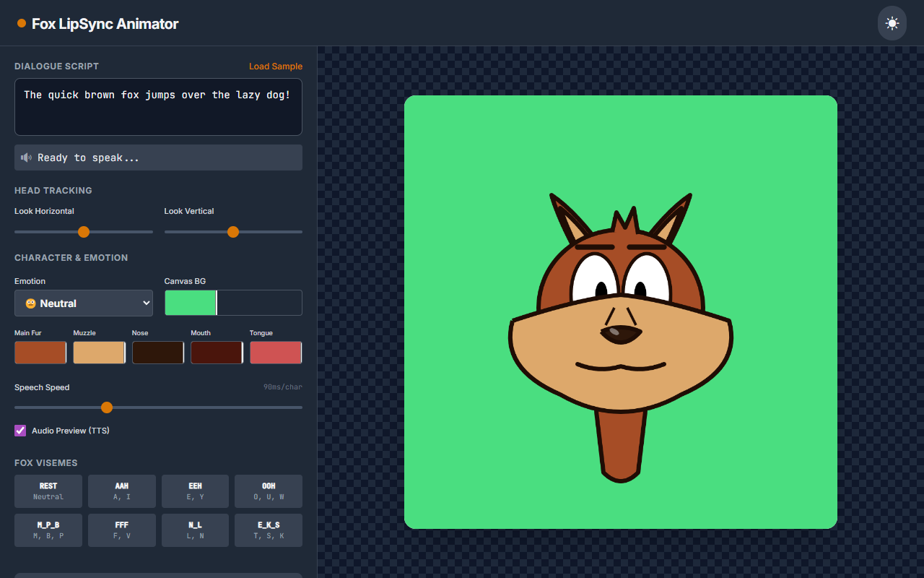Open the Emotion dropdown showing Neutral
Image resolution: width=924 pixels, height=578 pixels.
[83, 303]
